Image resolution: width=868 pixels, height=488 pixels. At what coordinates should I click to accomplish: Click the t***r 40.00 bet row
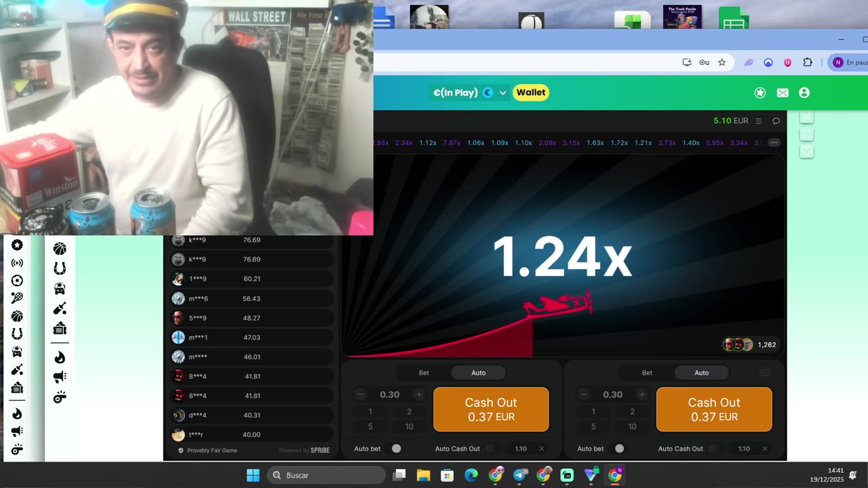click(x=252, y=434)
